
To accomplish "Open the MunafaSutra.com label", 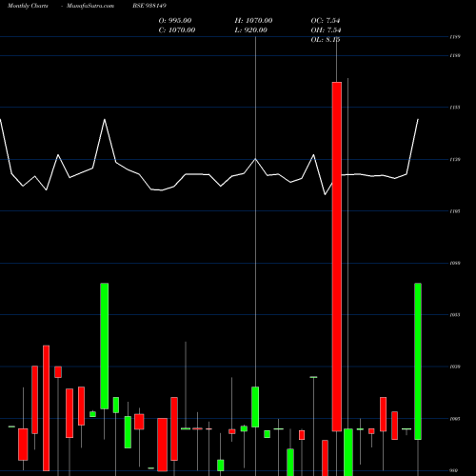I will point(90,6).
